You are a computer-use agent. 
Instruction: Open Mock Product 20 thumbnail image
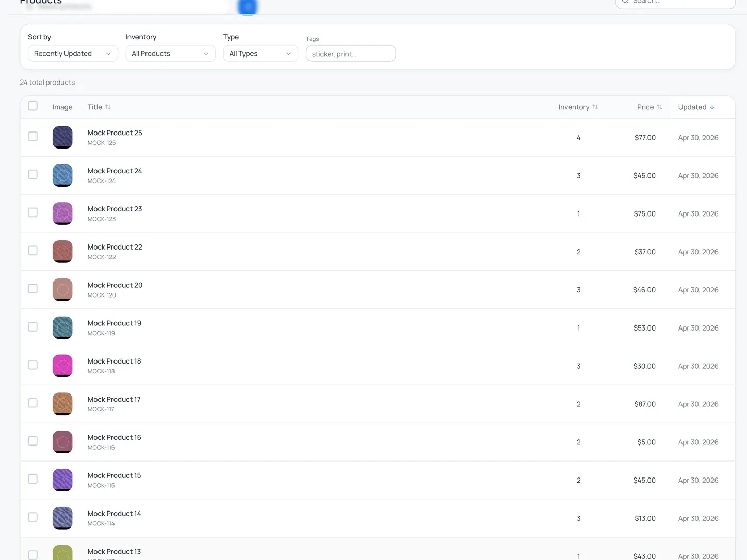coord(62,290)
